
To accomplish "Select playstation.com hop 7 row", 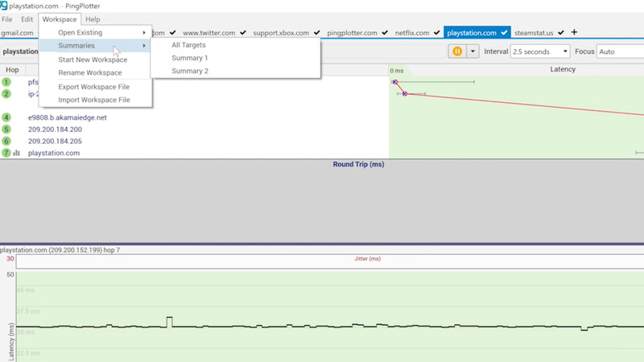I will pos(54,153).
